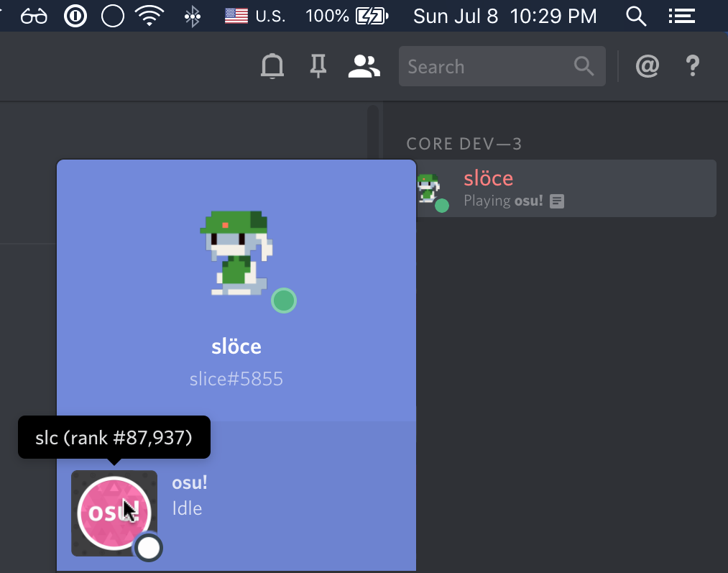Open help question mark icon

coord(693,66)
